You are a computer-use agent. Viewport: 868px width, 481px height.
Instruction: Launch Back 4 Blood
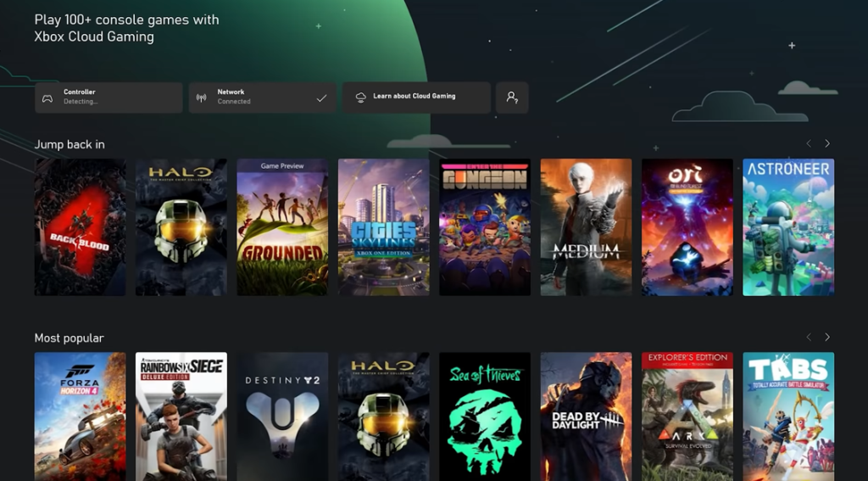81,227
